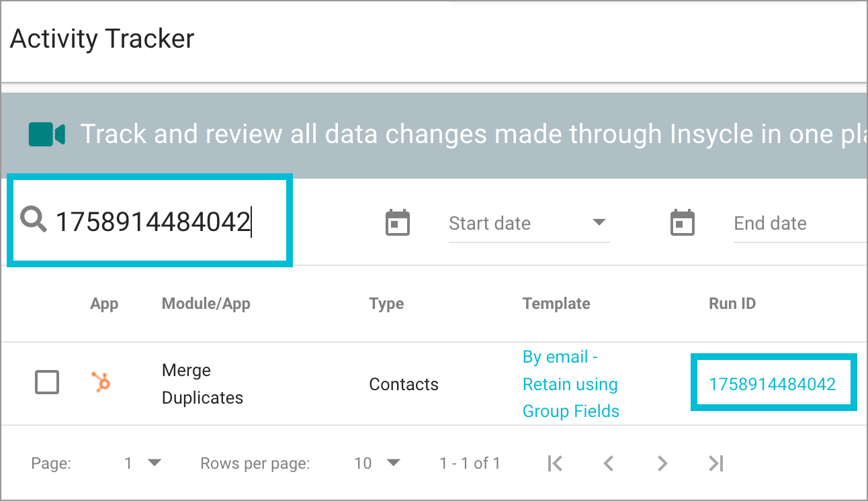Viewport: 868px width, 501px height.
Task: Jump to the first page
Action: click(x=554, y=463)
